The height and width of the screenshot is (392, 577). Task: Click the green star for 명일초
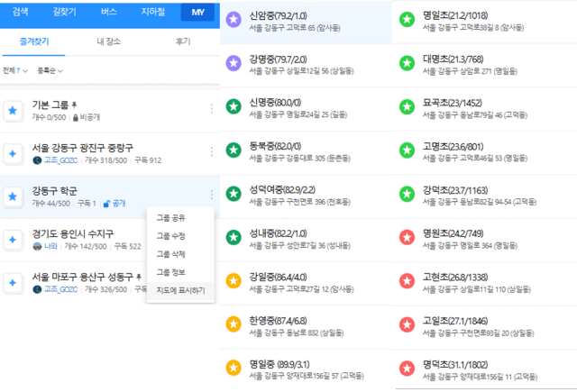coord(407,20)
